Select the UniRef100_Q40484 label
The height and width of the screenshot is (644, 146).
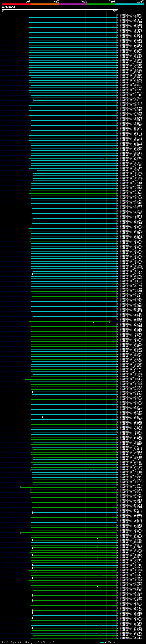tap(131, 42)
